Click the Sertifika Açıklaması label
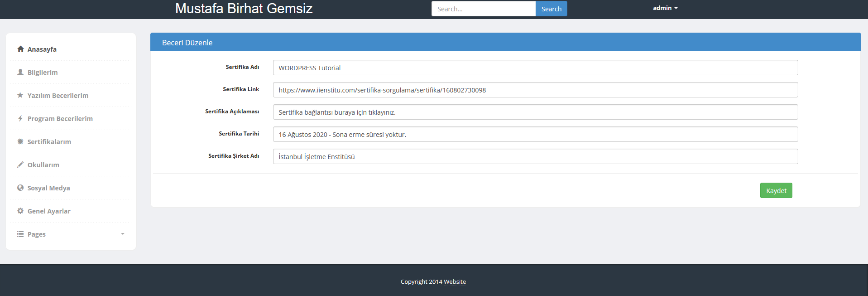The image size is (868, 296). 232,112
